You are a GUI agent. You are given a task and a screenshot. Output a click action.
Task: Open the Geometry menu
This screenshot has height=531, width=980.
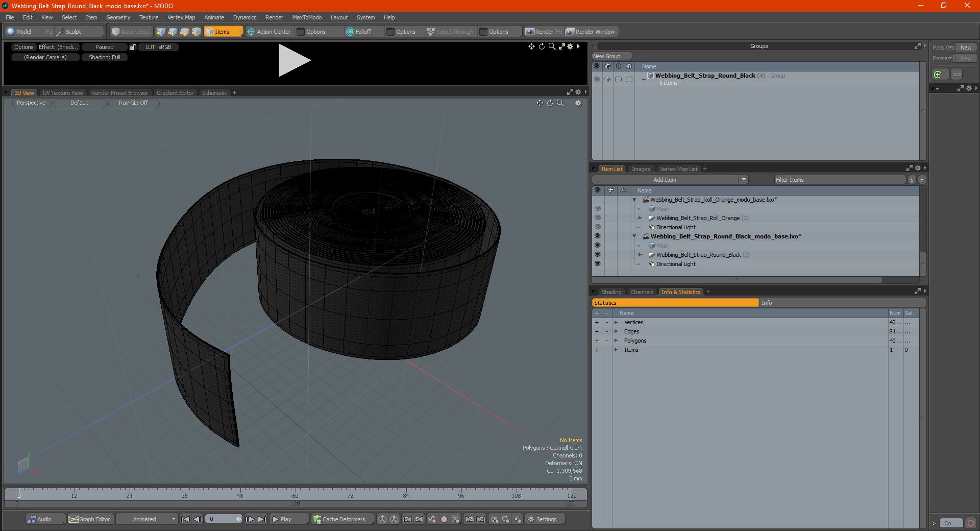[118, 17]
